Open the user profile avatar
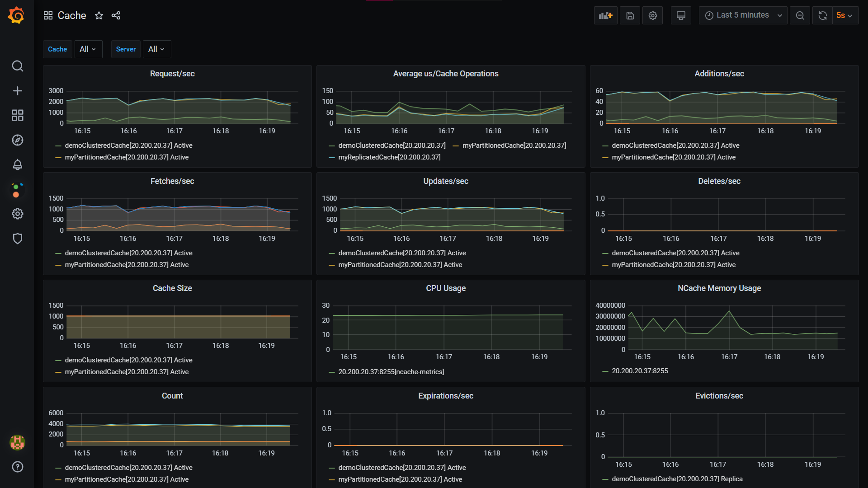This screenshot has width=868, height=488. (17, 442)
